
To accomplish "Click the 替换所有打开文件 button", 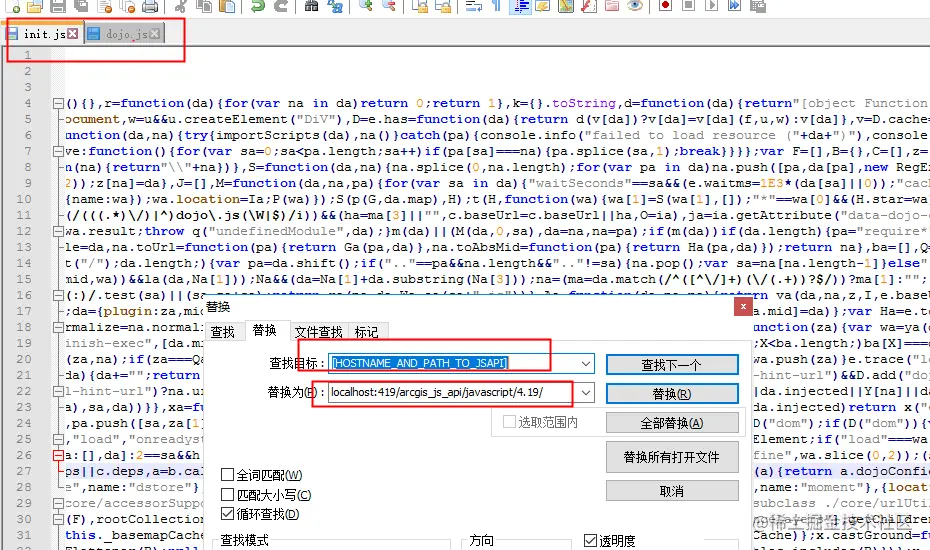I will [x=672, y=457].
